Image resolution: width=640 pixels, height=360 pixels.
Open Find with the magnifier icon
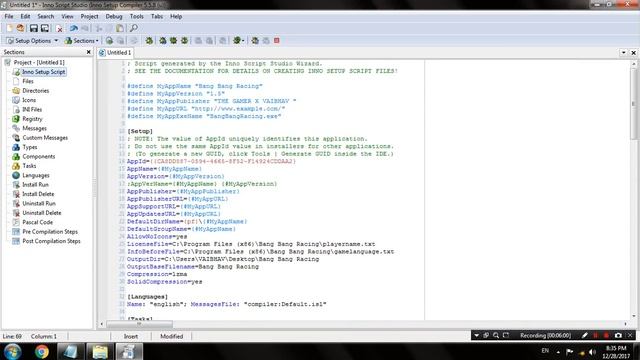coord(133,28)
